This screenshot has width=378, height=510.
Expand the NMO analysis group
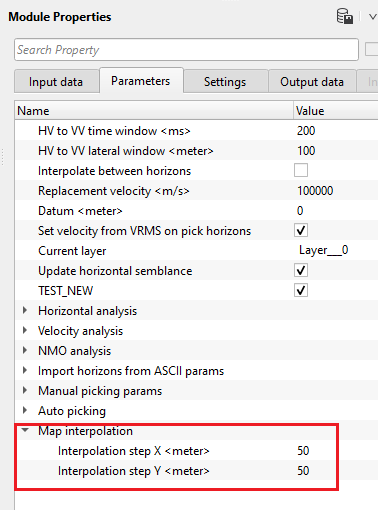tap(25, 350)
